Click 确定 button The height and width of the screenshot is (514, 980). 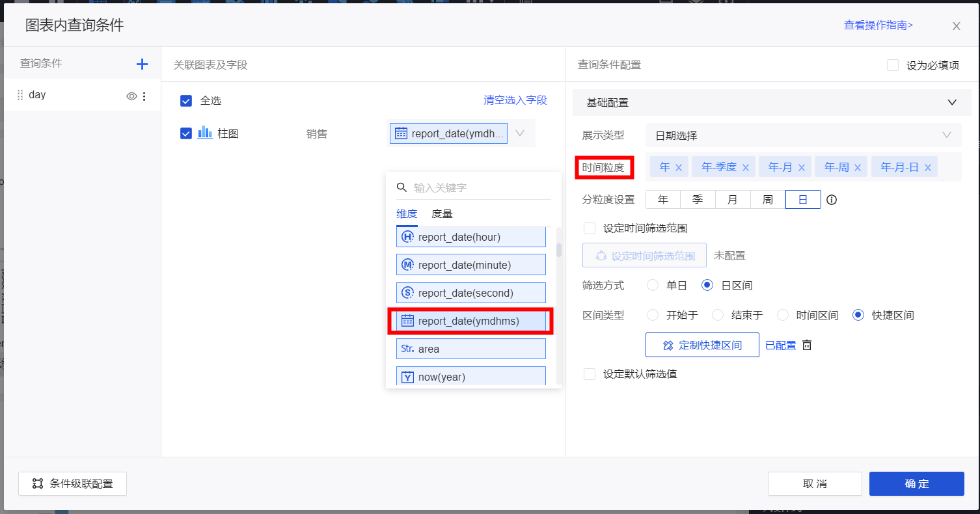[x=916, y=483]
